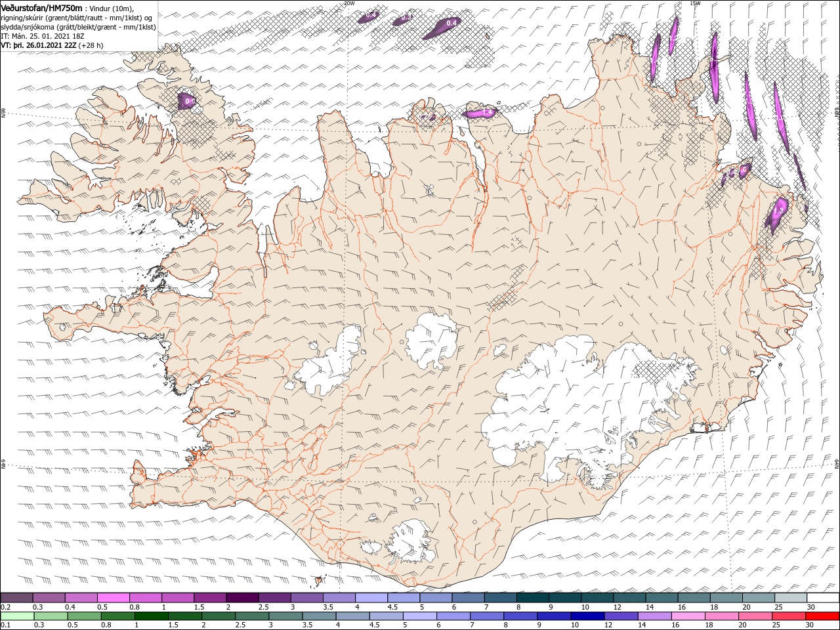Select white snow swatch above 30

coord(822,597)
